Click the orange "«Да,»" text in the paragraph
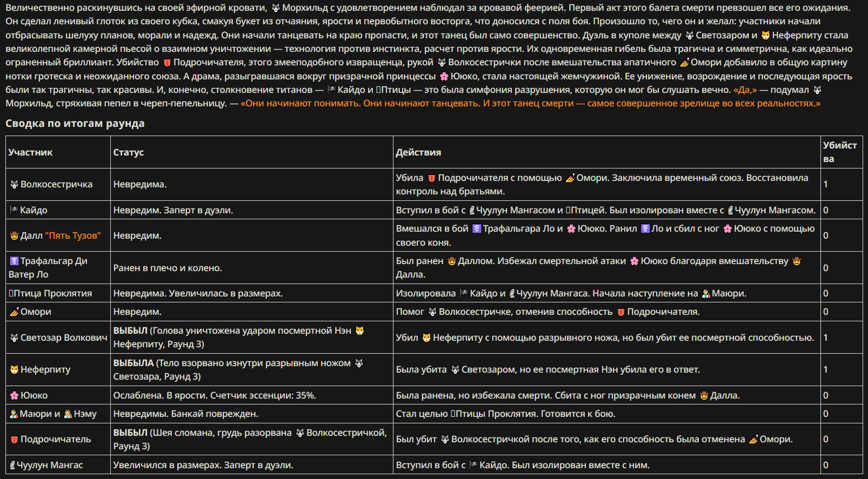Image resolution: width=868 pixels, height=479 pixels. [745, 90]
